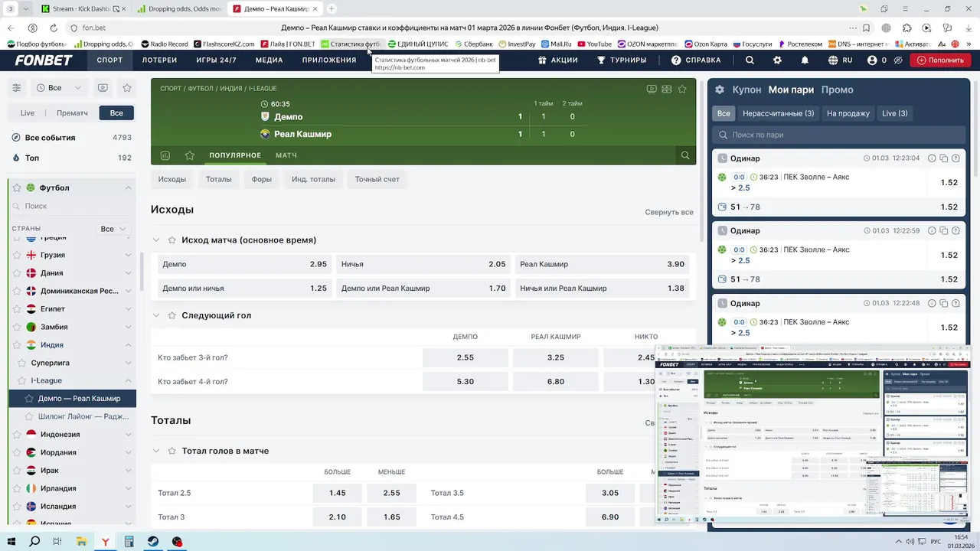Open the time period Все dropdown
The height and width of the screenshot is (551, 980).
click(60, 88)
